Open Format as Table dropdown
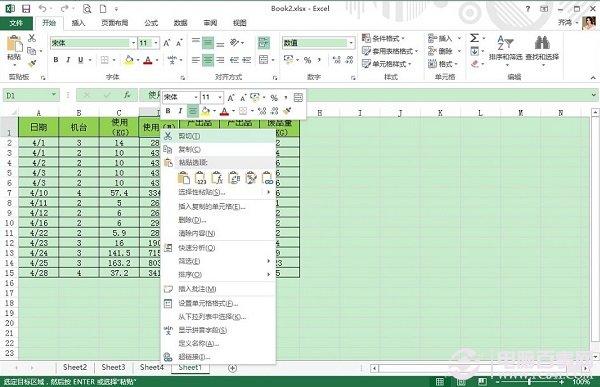 click(x=390, y=51)
